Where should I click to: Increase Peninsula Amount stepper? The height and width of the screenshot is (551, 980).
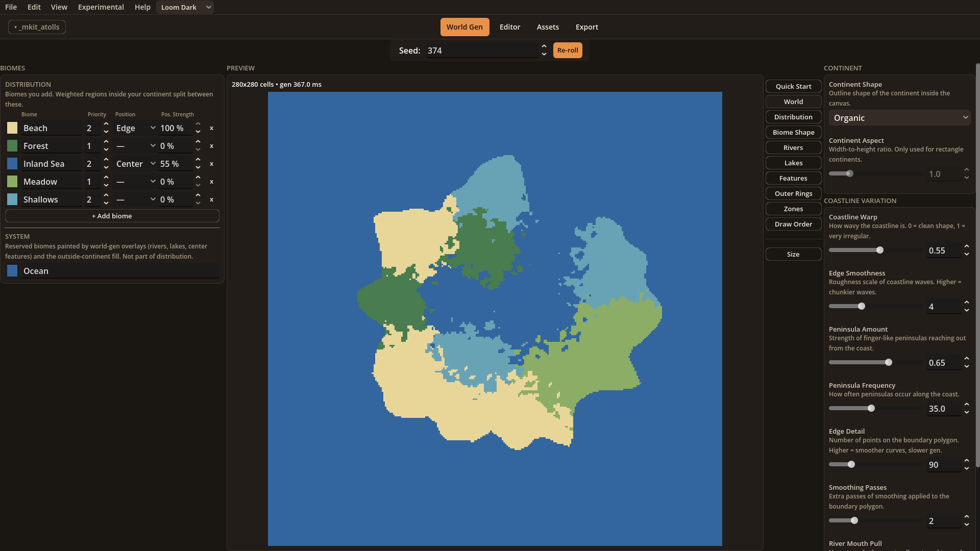click(x=967, y=359)
